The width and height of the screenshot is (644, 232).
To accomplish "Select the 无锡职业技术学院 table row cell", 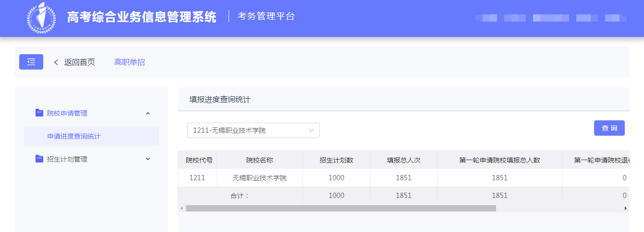I will [x=259, y=178].
